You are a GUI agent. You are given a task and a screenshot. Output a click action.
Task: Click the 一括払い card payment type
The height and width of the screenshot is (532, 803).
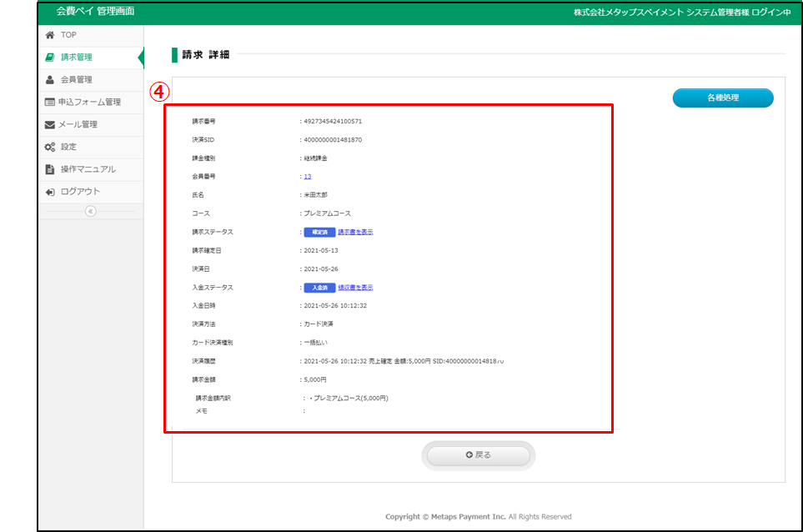315,343
